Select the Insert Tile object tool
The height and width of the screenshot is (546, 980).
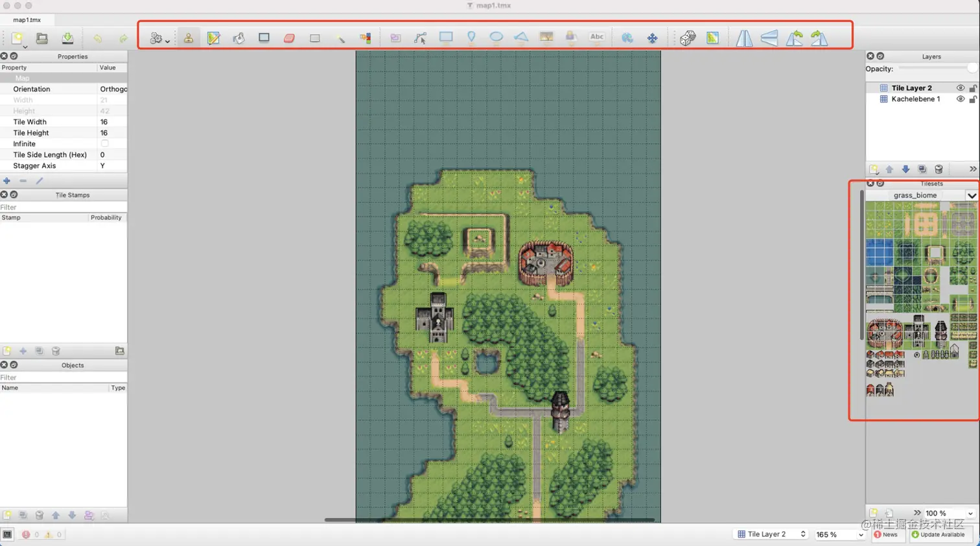tap(546, 38)
